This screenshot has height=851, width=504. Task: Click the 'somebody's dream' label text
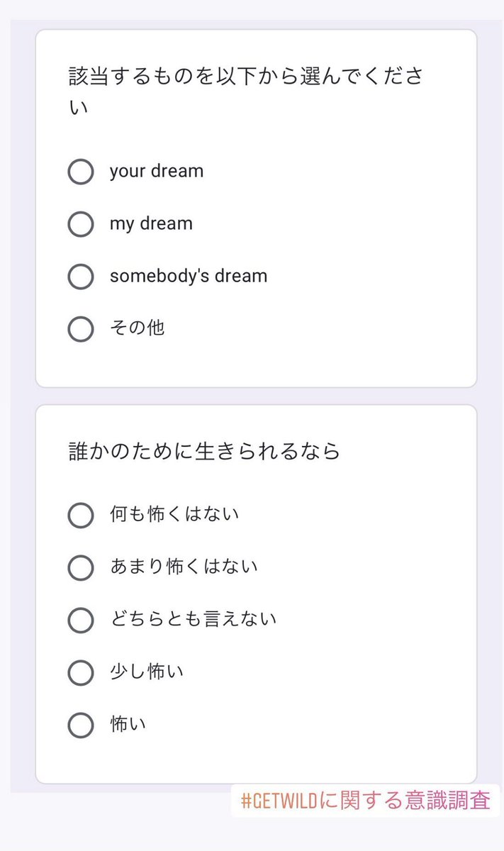pyautogui.click(x=188, y=277)
